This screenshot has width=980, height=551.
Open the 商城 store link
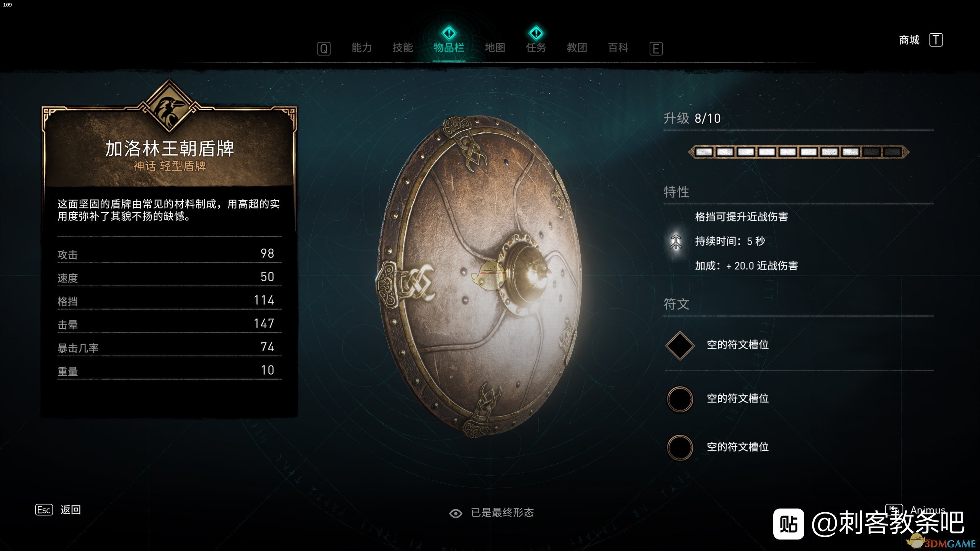pos(909,40)
